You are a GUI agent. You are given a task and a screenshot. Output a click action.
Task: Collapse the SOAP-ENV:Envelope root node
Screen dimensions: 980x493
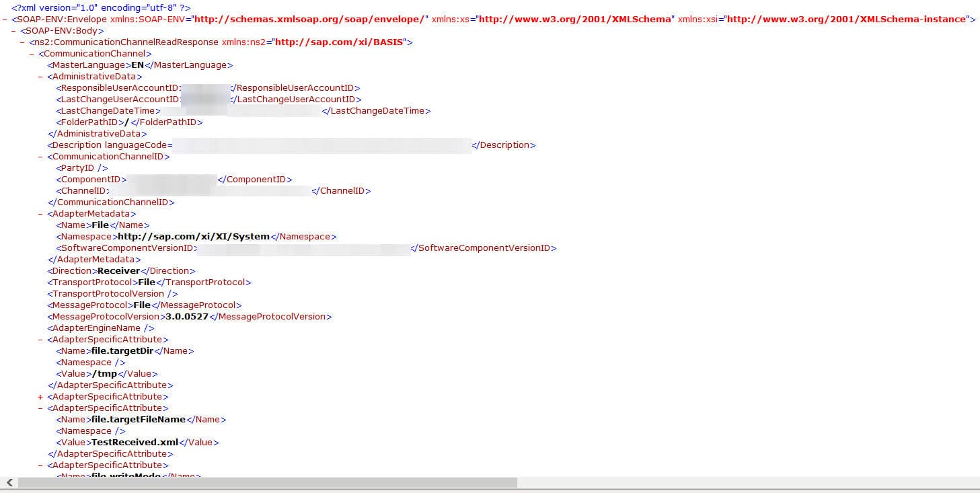click(5, 20)
